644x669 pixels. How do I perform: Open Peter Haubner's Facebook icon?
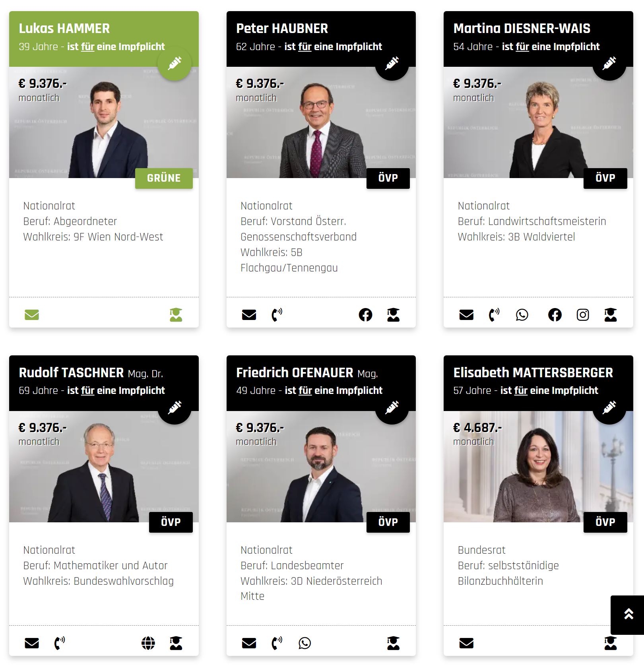click(365, 315)
